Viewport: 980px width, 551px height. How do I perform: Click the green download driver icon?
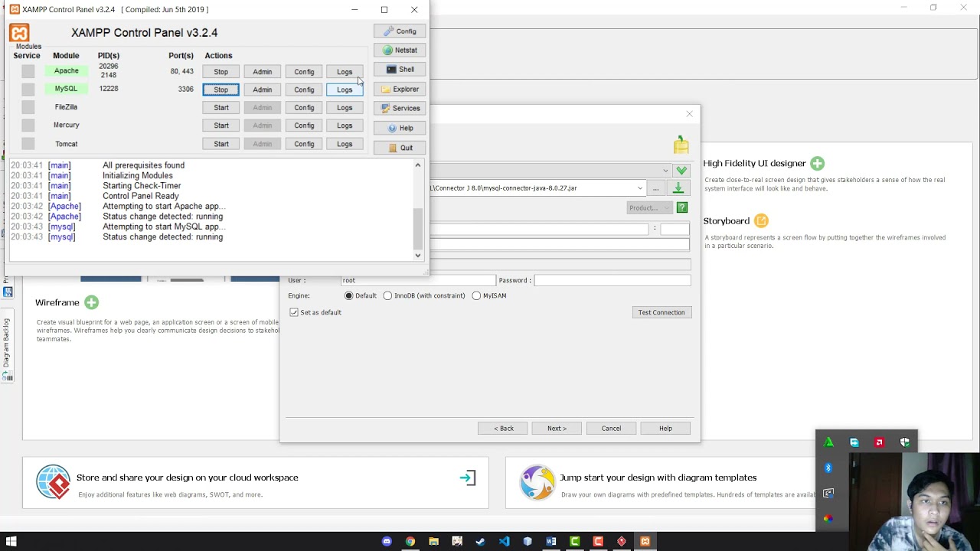click(678, 187)
